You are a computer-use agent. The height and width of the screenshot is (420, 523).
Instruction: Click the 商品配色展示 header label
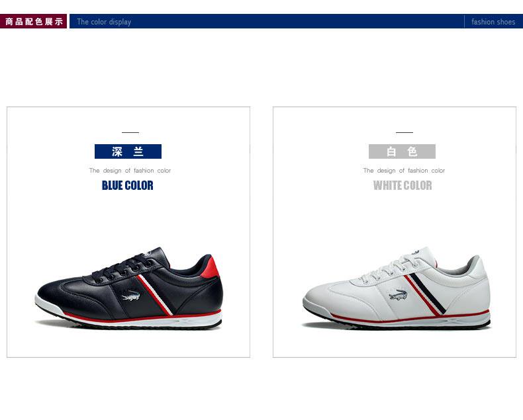point(33,21)
